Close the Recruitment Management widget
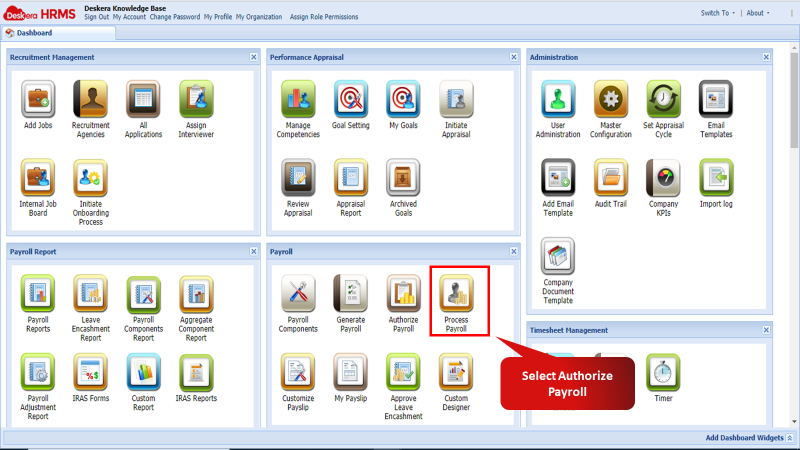The image size is (800, 450). (x=254, y=57)
